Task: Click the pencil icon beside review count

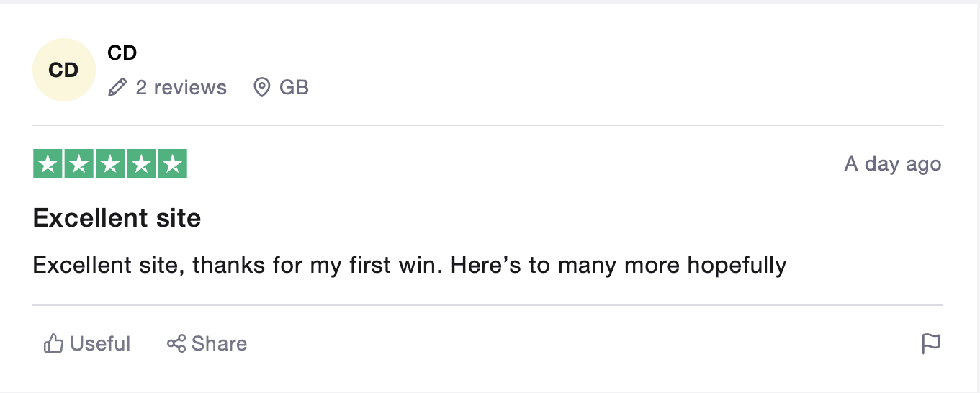Action: pyautogui.click(x=117, y=88)
